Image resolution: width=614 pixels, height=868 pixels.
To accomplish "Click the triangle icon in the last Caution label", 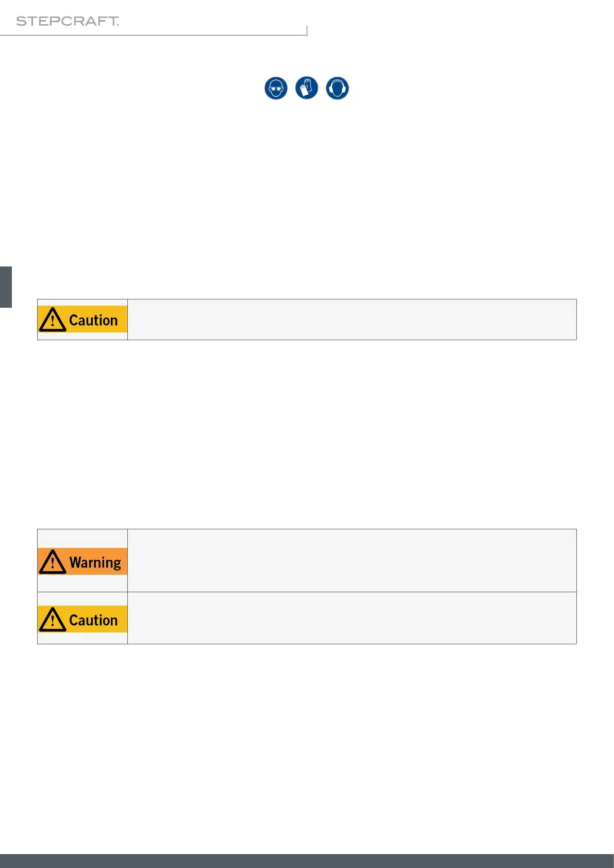I will click(52, 620).
